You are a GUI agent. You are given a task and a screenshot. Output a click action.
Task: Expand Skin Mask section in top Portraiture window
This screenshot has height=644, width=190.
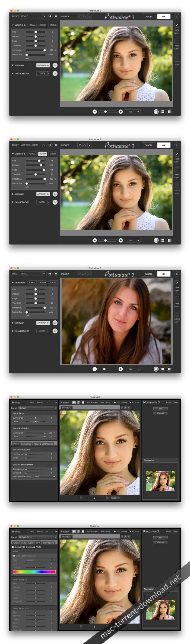[x=12, y=65]
